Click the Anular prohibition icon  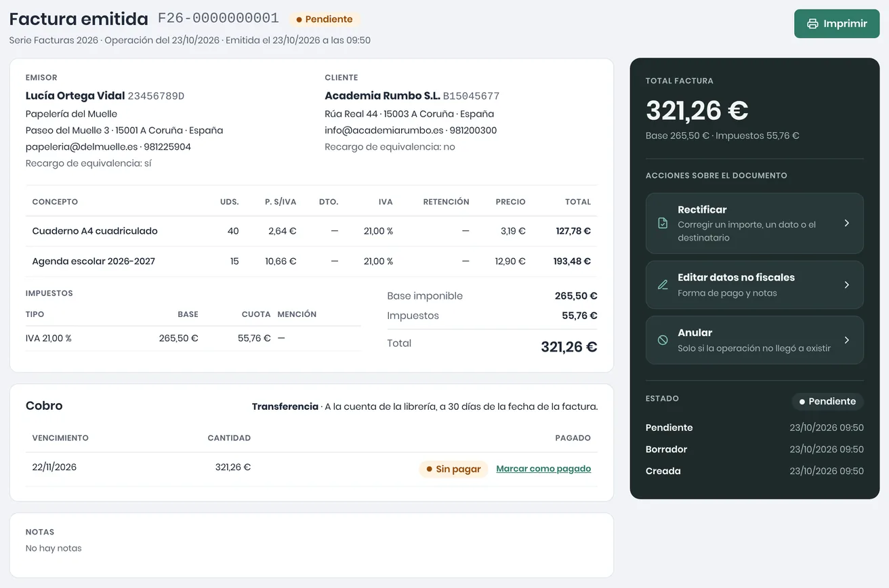pos(663,340)
